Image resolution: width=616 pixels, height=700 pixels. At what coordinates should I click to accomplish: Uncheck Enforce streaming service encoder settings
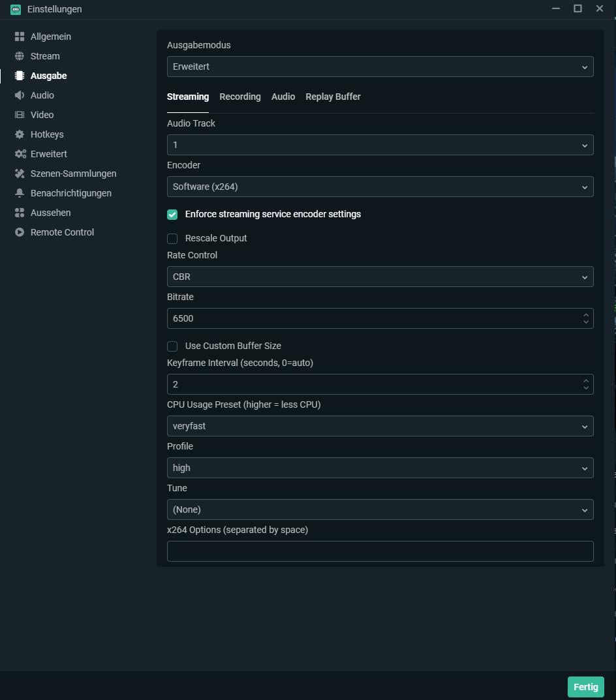172,215
